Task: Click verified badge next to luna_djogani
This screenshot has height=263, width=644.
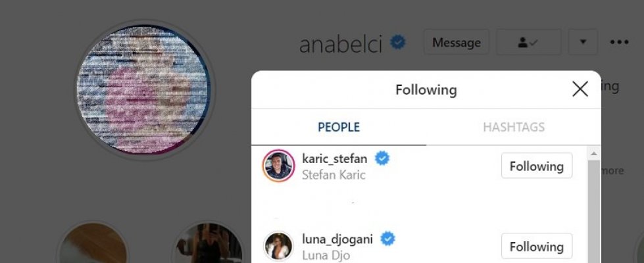Action: [x=388, y=239]
